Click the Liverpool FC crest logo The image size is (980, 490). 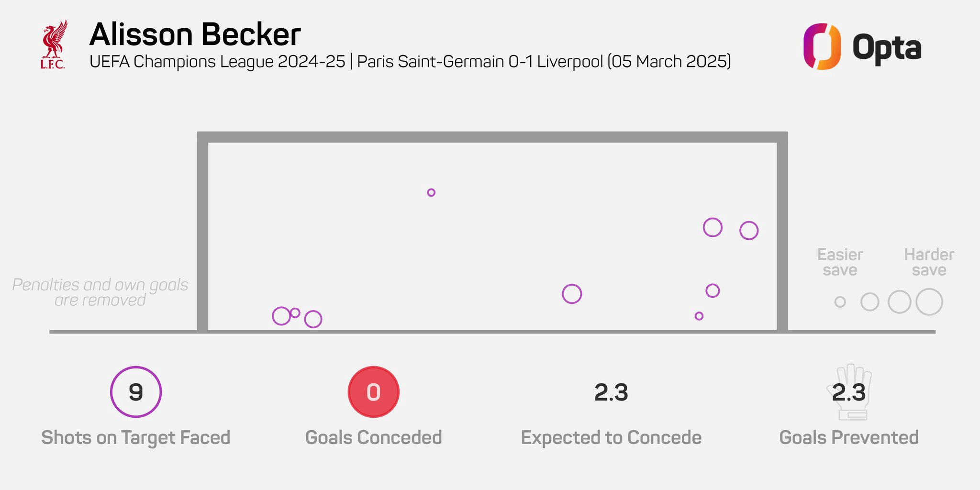[54, 45]
